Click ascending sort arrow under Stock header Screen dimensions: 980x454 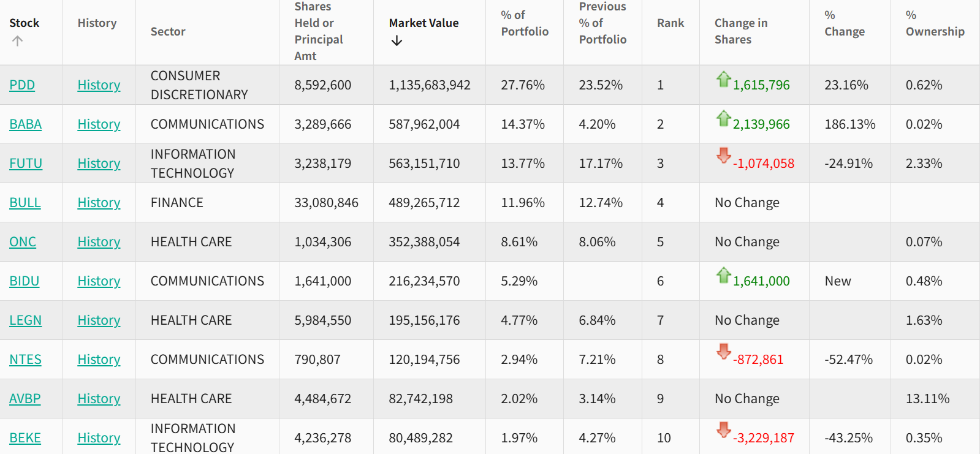tap(17, 41)
